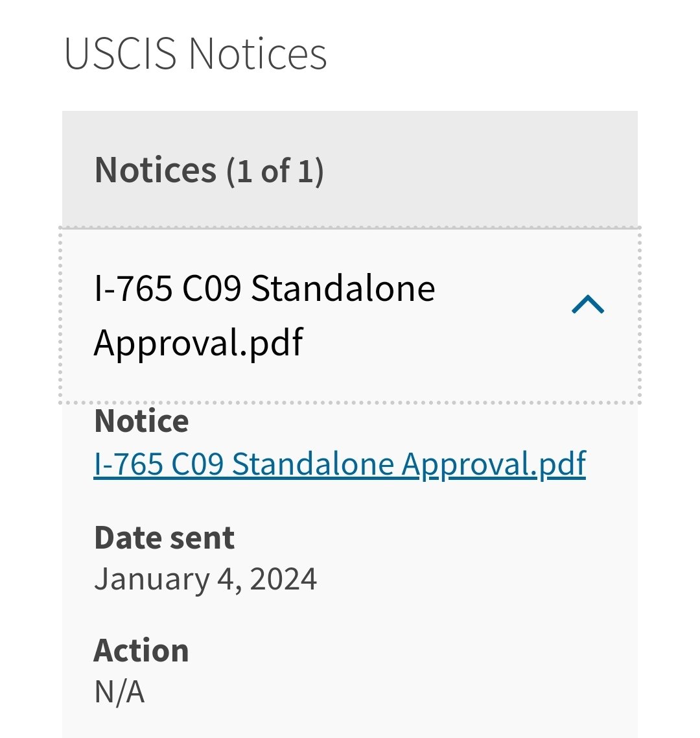
Task: Open the I-765 C09 Standalone Approval.pdf link
Action: coord(340,464)
